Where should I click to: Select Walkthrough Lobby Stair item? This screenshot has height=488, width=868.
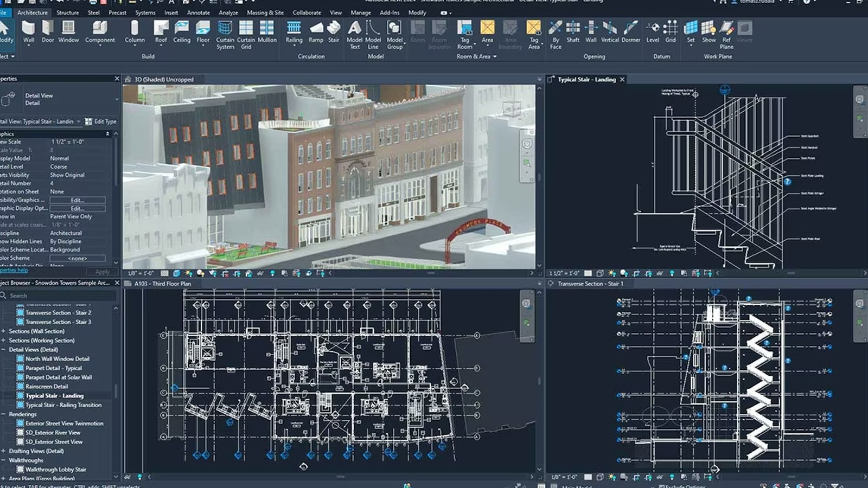(x=56, y=470)
